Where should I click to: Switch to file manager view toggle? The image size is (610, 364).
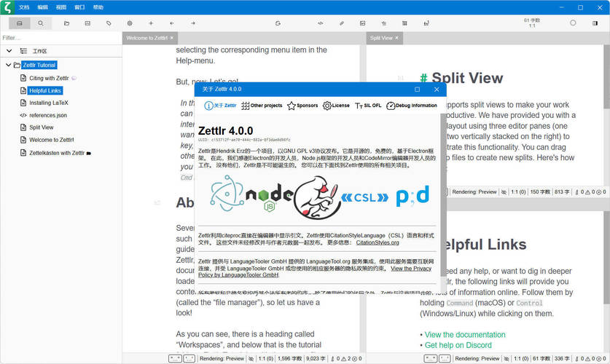(20, 23)
